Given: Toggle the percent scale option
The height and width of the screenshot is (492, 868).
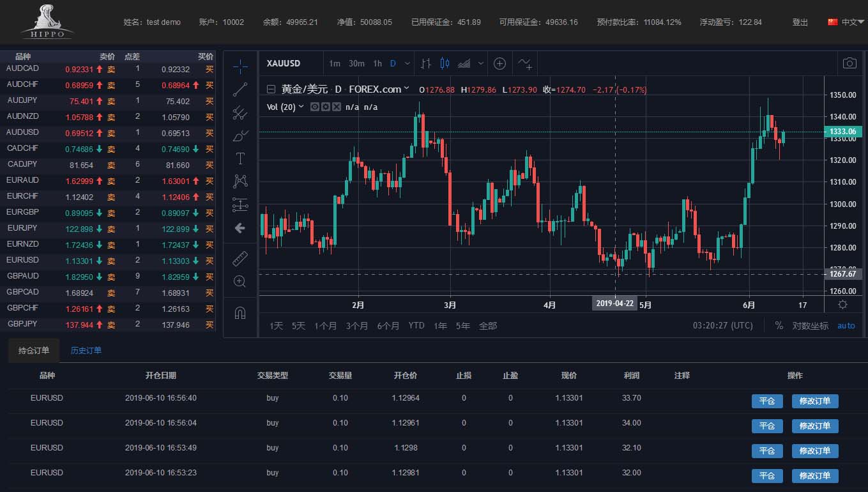Looking at the screenshot, I should [x=779, y=326].
